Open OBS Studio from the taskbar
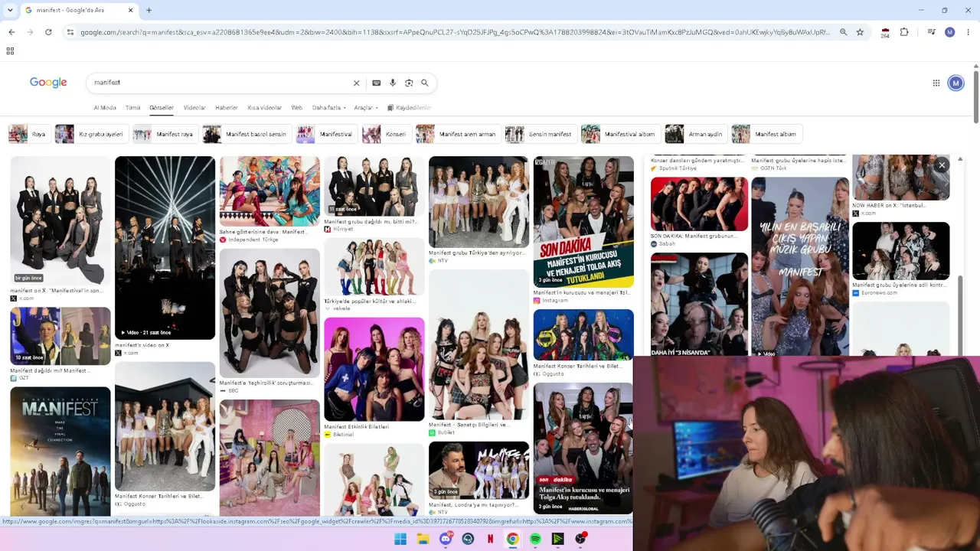This screenshot has height=551, width=980. coord(580,539)
